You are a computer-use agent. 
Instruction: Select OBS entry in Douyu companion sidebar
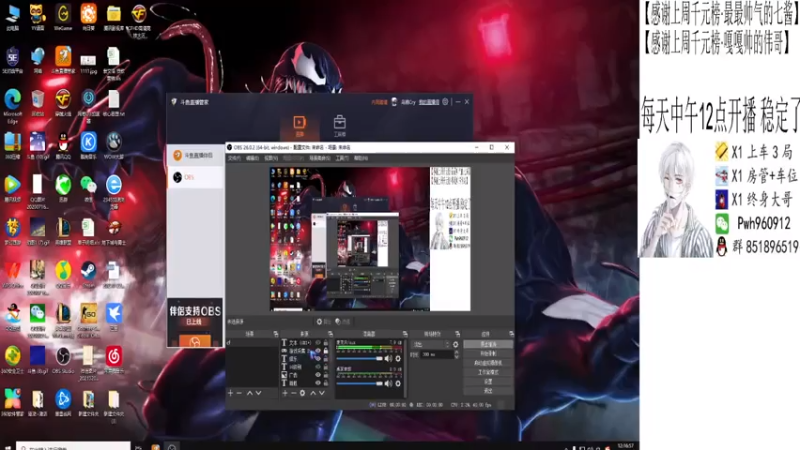pos(195,177)
